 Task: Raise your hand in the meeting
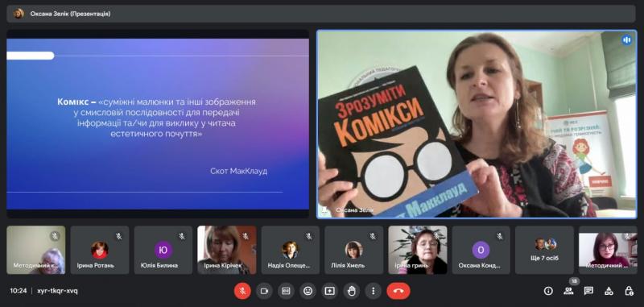coord(351,291)
